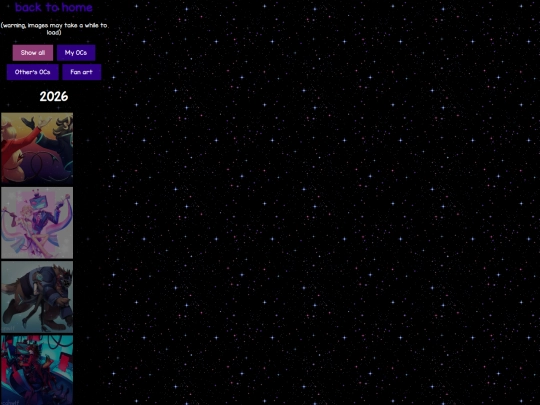The width and height of the screenshot is (540, 405).
Task: Open the teal and red character thumbnail
Action: coord(37,370)
